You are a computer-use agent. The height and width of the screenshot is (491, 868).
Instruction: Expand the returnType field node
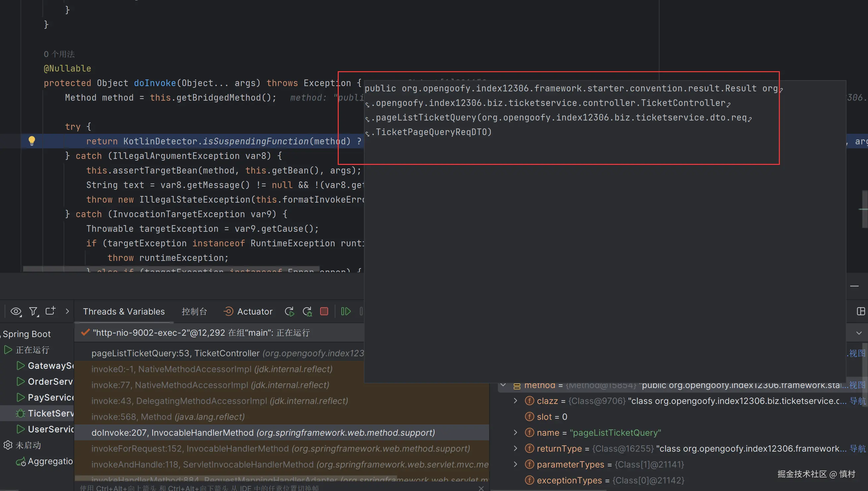pos(515,448)
